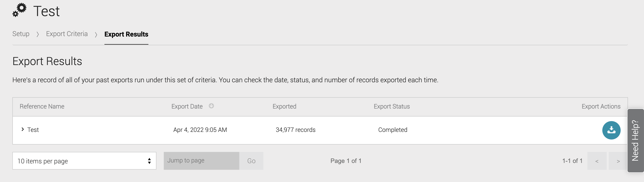Click the 34,977 records cell
This screenshot has height=182, width=644.
[x=295, y=130]
